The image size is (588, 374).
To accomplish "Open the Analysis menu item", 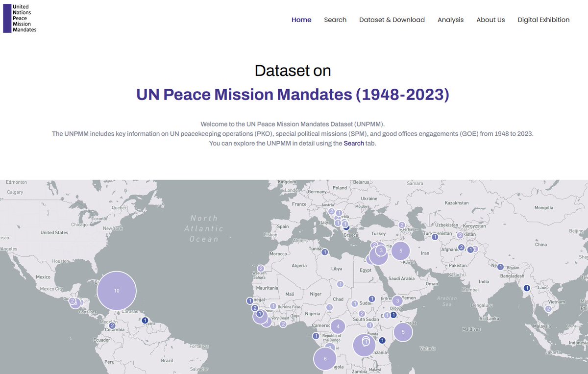I will 450,20.
